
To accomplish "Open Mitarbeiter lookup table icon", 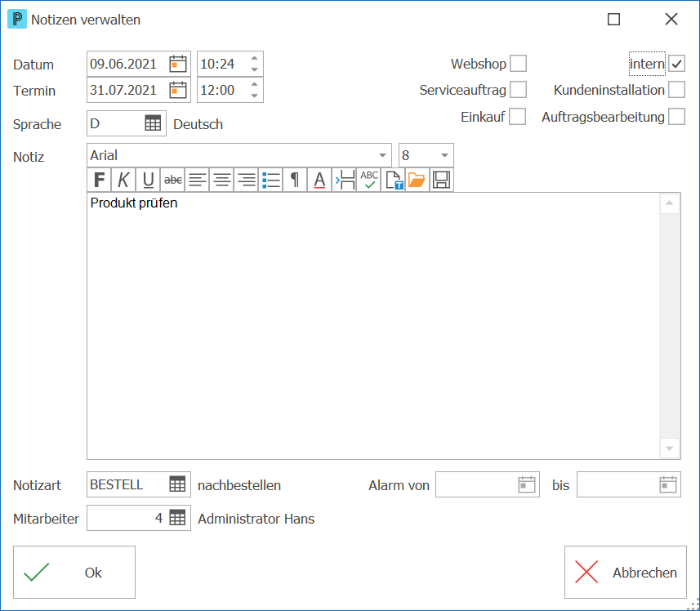I will 177,518.
